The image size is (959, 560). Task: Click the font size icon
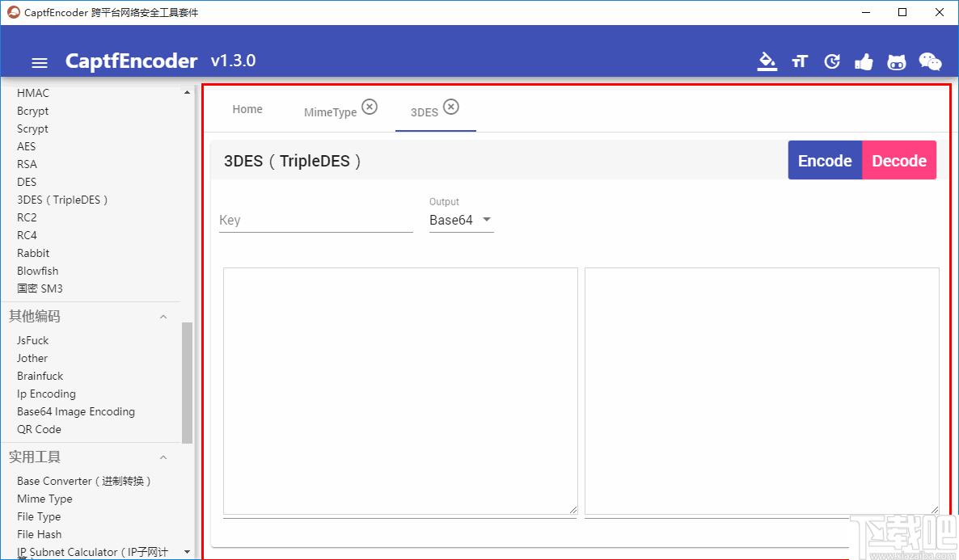click(800, 61)
